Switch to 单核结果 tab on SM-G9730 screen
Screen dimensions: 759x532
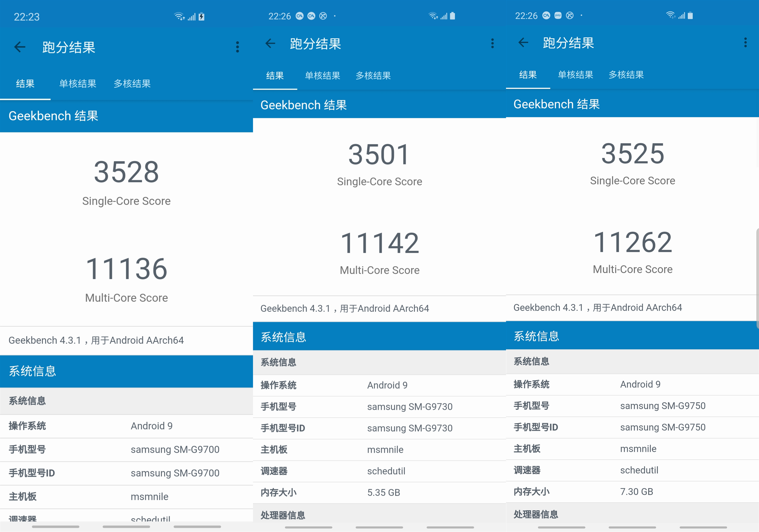tap(323, 76)
